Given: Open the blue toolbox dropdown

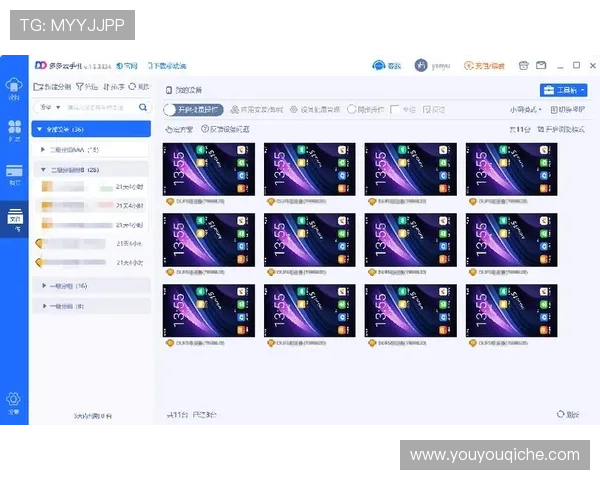Looking at the screenshot, I should (x=563, y=90).
